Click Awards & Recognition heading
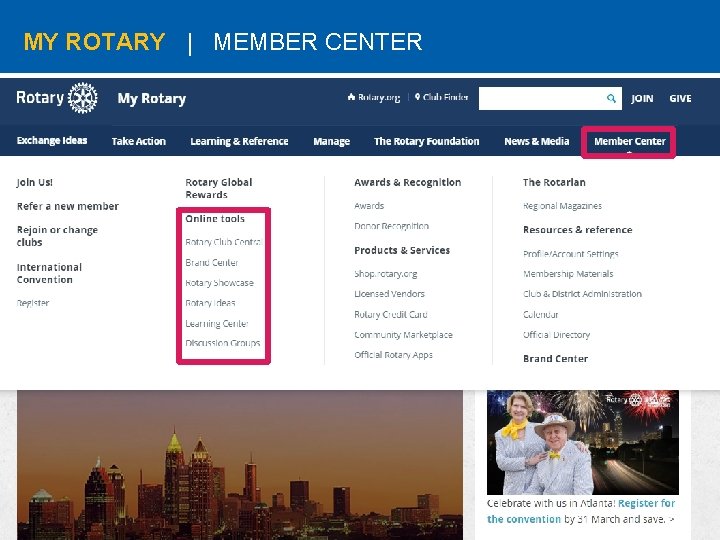720x540 pixels. (x=408, y=182)
